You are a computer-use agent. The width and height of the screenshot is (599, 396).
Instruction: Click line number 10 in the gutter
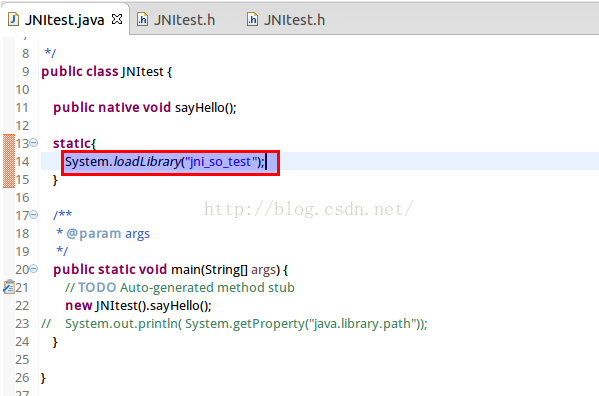coord(22,90)
